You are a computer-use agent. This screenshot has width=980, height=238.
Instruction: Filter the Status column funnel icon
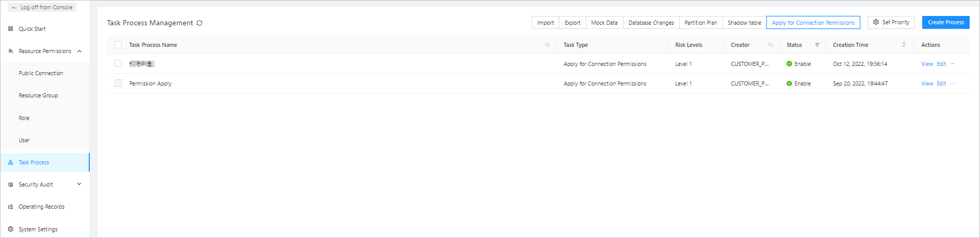tap(817, 45)
